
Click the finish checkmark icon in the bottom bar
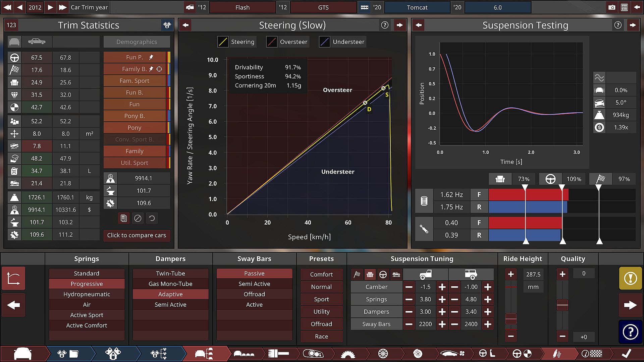626,354
